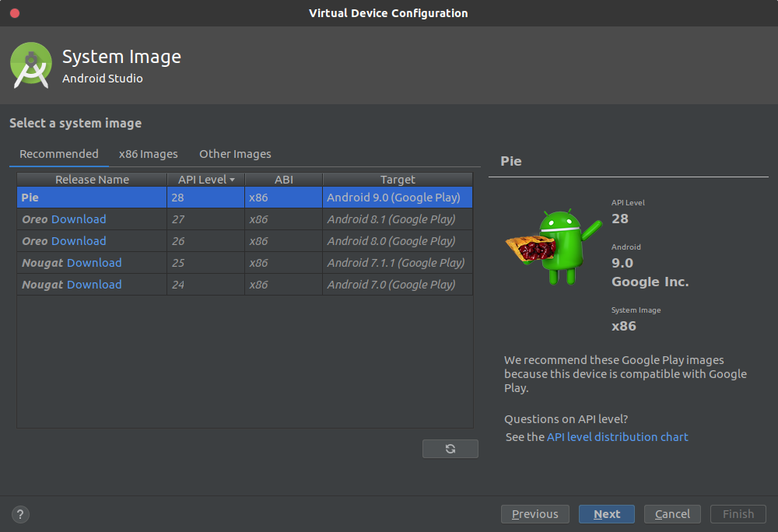
Task: Click the Android Studio logo icon
Action: 31,65
